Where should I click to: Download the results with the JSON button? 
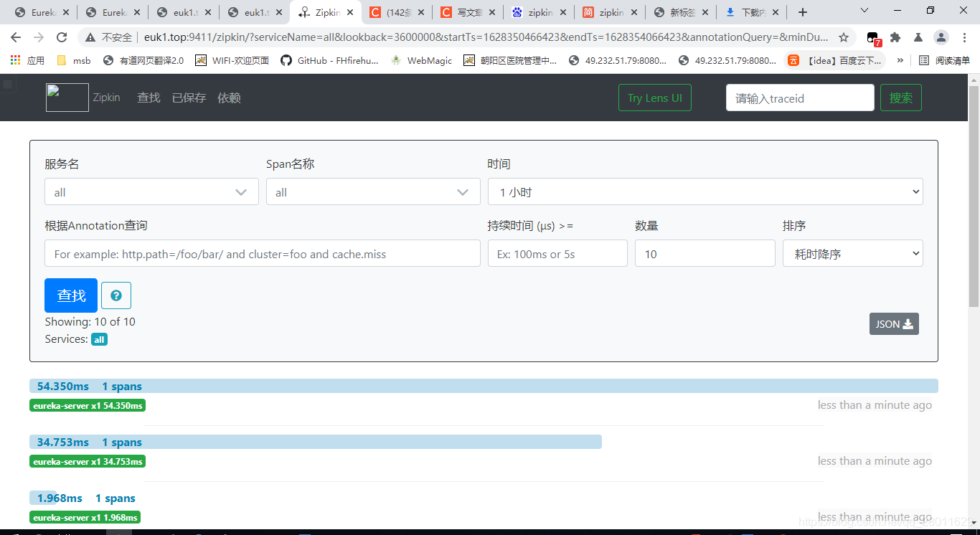tap(894, 324)
